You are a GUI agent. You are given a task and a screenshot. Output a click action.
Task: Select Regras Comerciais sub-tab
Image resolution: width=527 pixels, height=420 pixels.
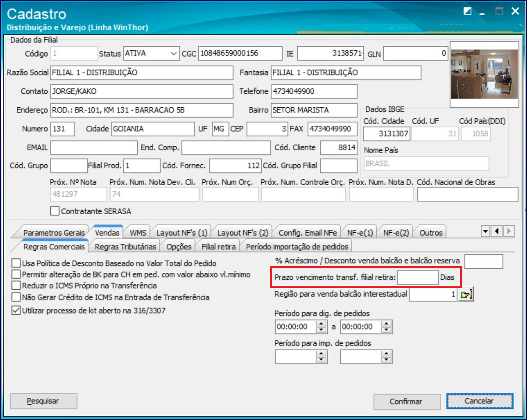click(x=54, y=247)
